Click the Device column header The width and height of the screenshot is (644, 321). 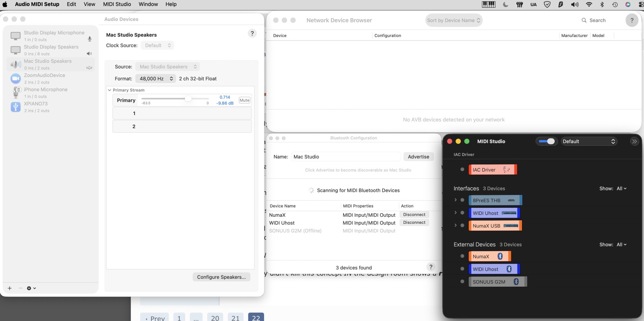tap(279, 35)
